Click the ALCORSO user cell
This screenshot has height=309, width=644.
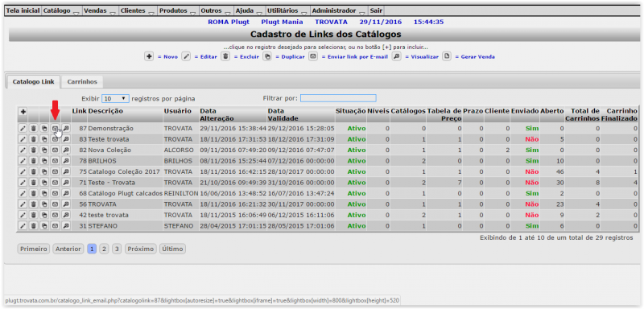pyautogui.click(x=181, y=150)
